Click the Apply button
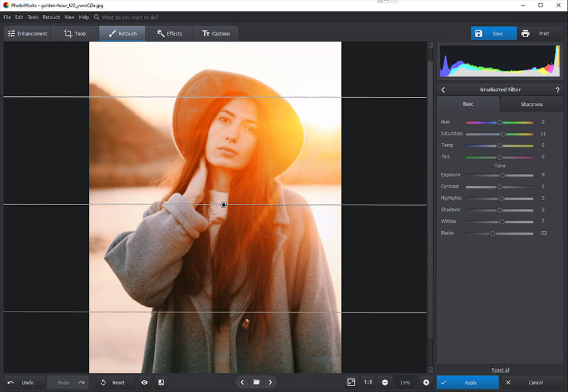Screen dimensions: 568x392 click(467, 383)
